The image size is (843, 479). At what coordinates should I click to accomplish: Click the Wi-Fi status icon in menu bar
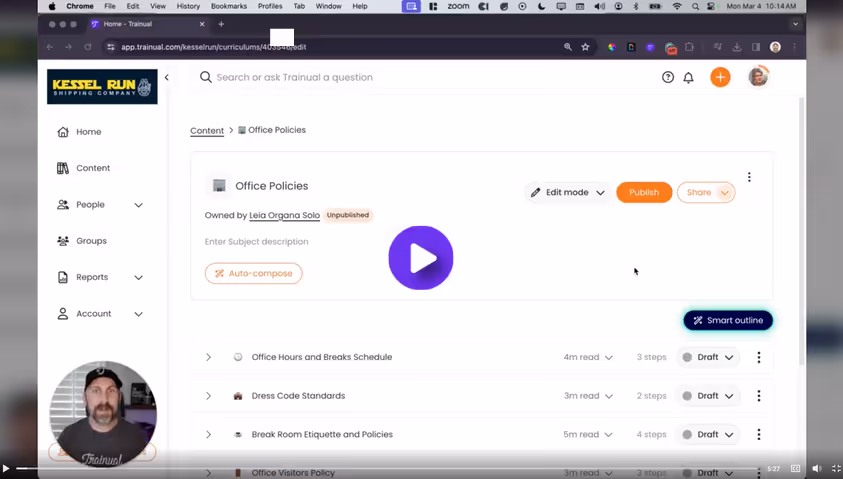(677, 6)
